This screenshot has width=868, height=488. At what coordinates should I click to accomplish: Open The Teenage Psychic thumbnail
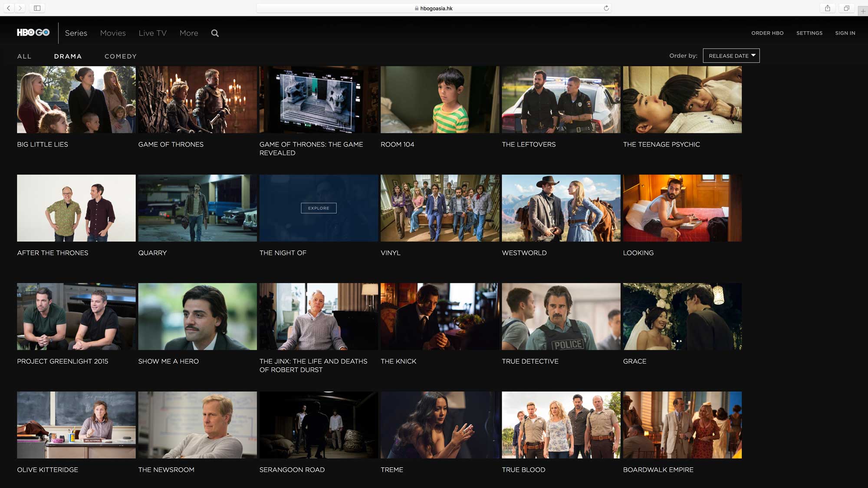(x=682, y=99)
